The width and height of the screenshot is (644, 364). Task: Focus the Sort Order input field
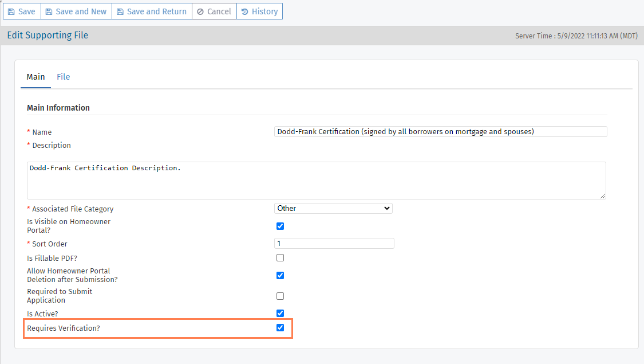tap(334, 244)
